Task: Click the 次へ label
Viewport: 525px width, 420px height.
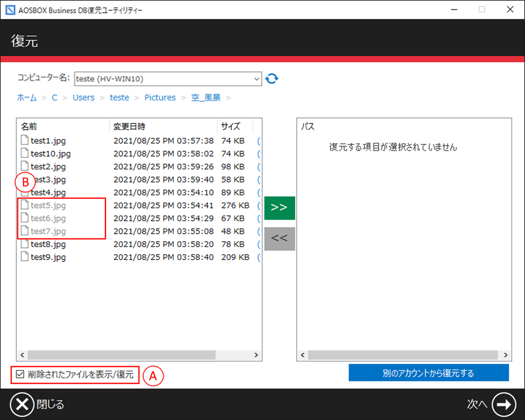Action: [477, 404]
